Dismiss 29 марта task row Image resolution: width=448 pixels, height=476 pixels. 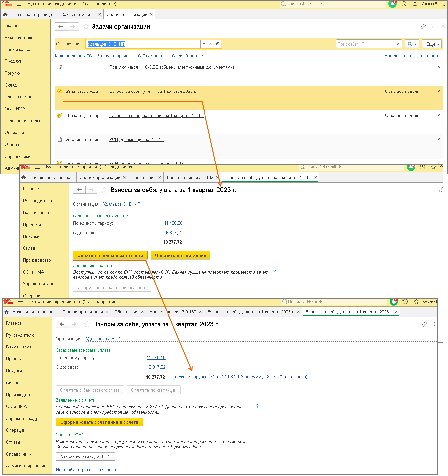point(439,91)
